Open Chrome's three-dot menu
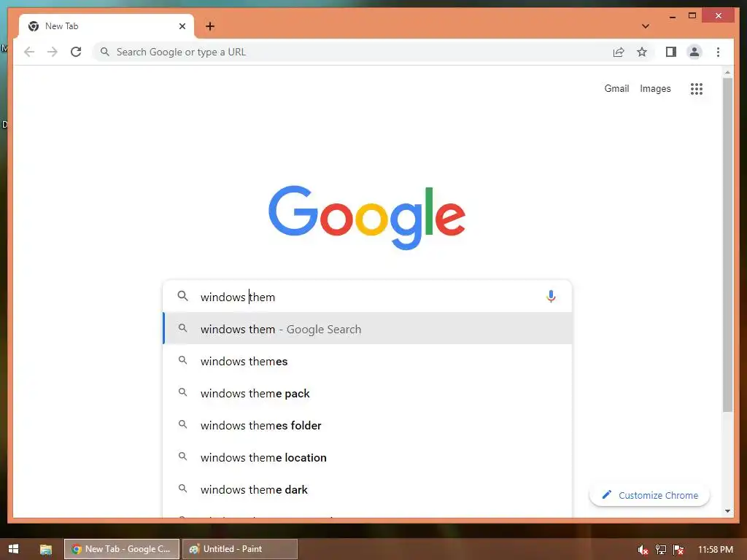 (x=718, y=52)
